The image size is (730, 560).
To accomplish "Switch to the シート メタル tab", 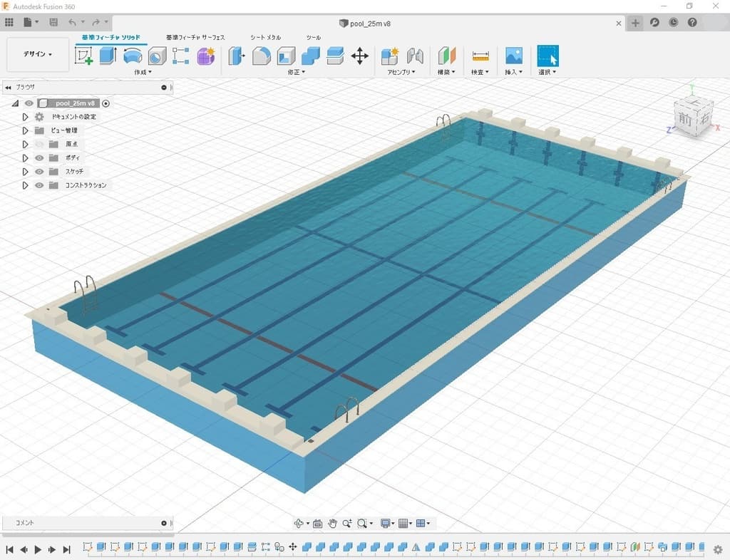I will (x=265, y=37).
